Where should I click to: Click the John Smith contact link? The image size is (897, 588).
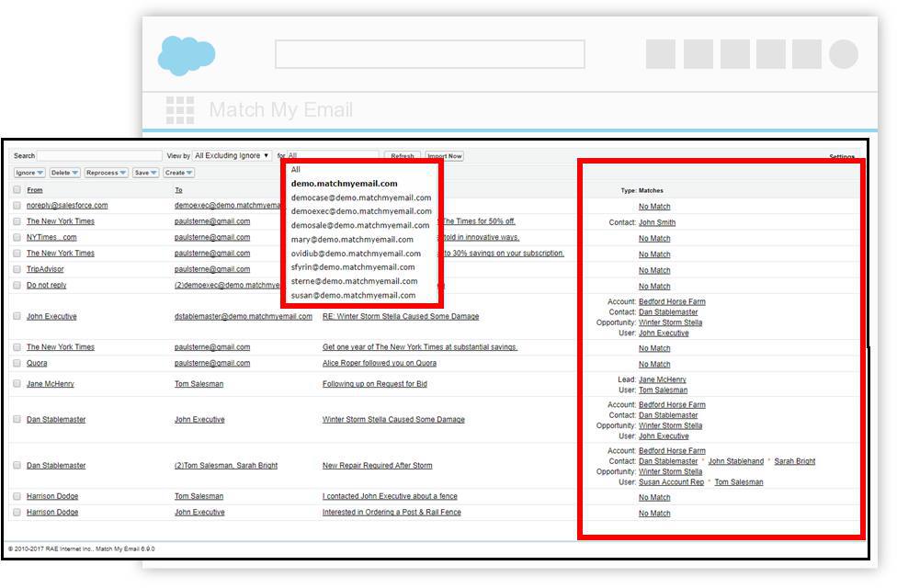657,222
